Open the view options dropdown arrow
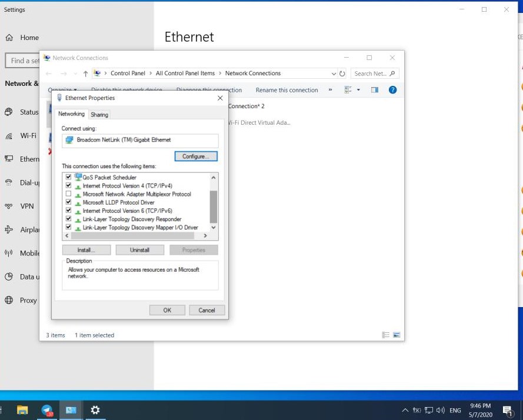The height and width of the screenshot is (420, 523). tap(358, 90)
